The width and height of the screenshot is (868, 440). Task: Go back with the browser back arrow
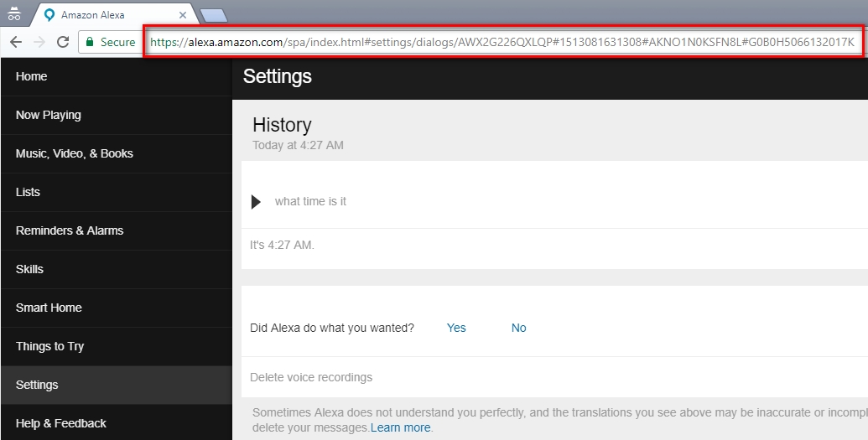pos(15,42)
